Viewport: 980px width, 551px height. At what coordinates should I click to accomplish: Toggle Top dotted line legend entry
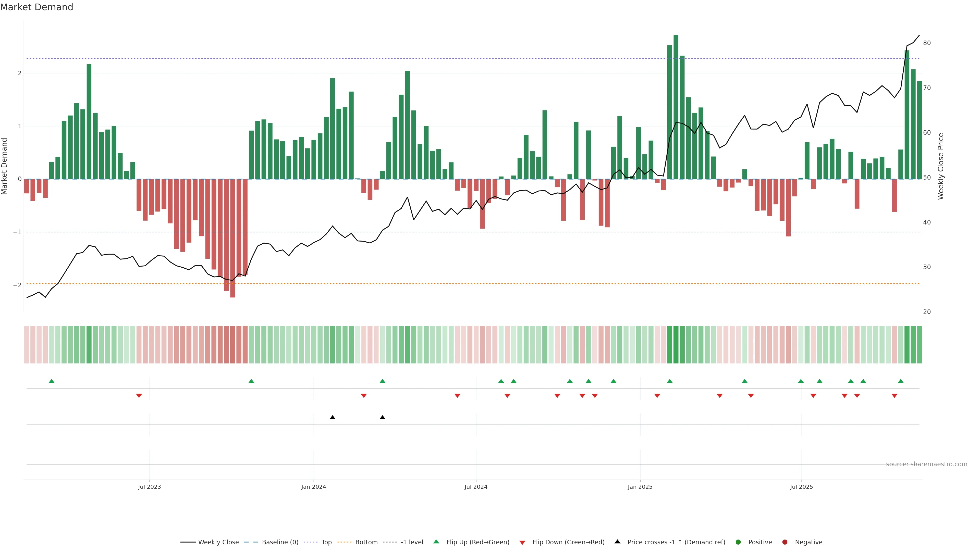pos(326,542)
